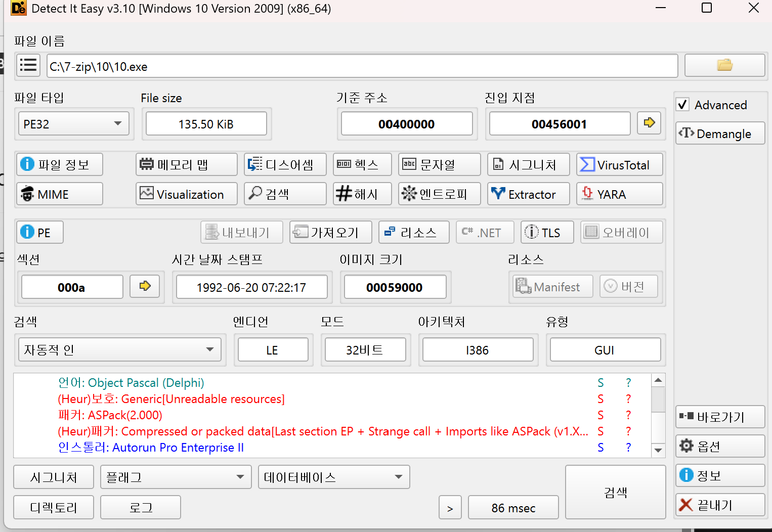Open 가져오기 imports view
Viewport: 772px width, 532px height.
coord(331,232)
